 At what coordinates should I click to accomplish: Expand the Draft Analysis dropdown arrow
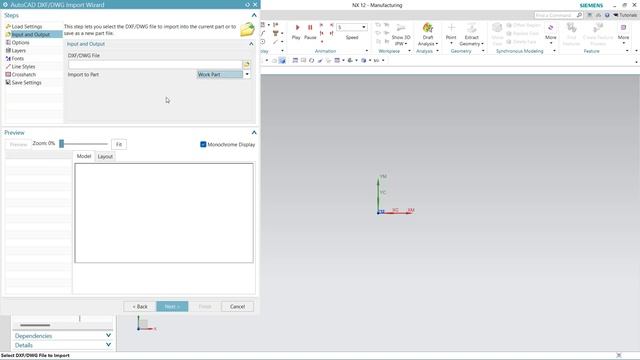coord(437,44)
